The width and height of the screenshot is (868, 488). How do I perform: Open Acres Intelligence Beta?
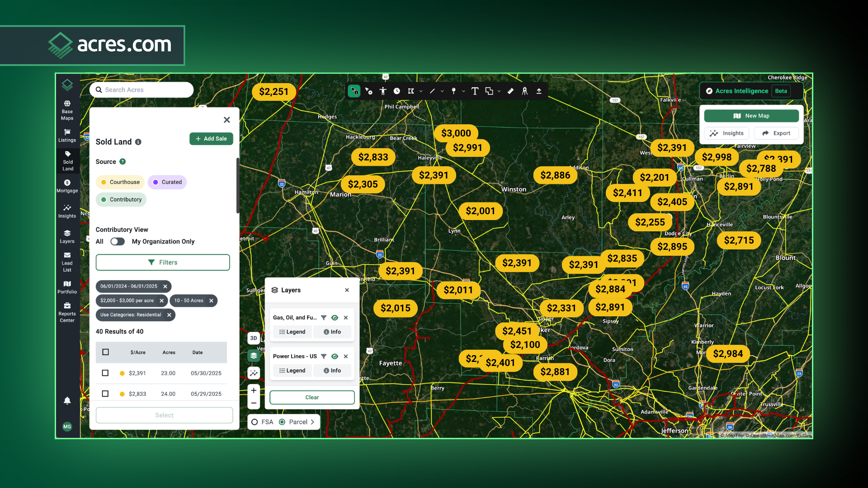tap(751, 91)
